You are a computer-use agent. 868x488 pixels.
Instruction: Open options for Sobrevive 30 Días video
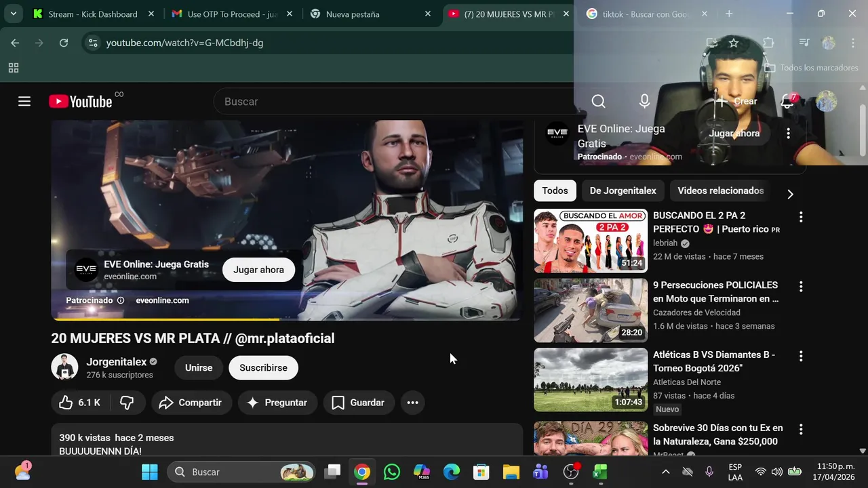click(801, 429)
